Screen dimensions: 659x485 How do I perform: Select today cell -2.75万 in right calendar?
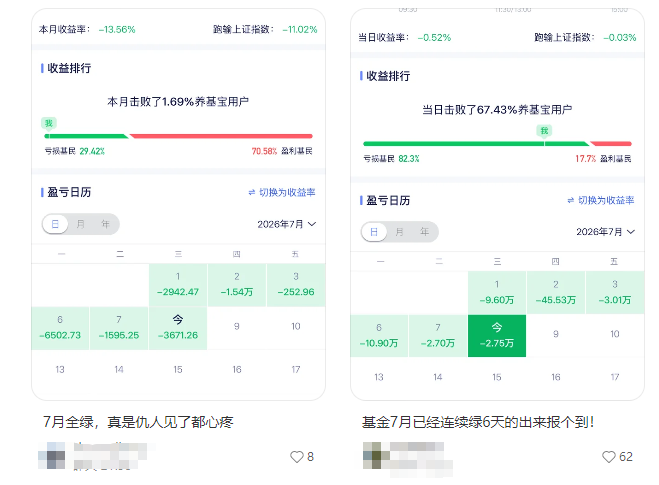tap(497, 336)
